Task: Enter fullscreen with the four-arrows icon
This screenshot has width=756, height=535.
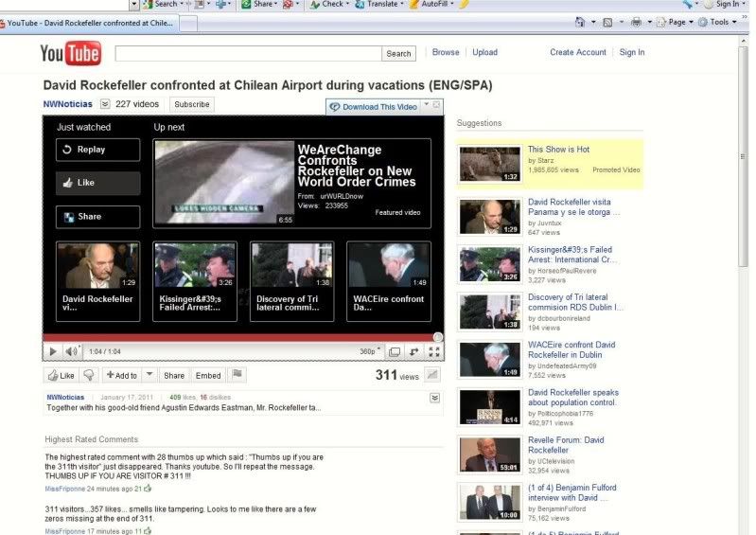Action: [x=434, y=351]
